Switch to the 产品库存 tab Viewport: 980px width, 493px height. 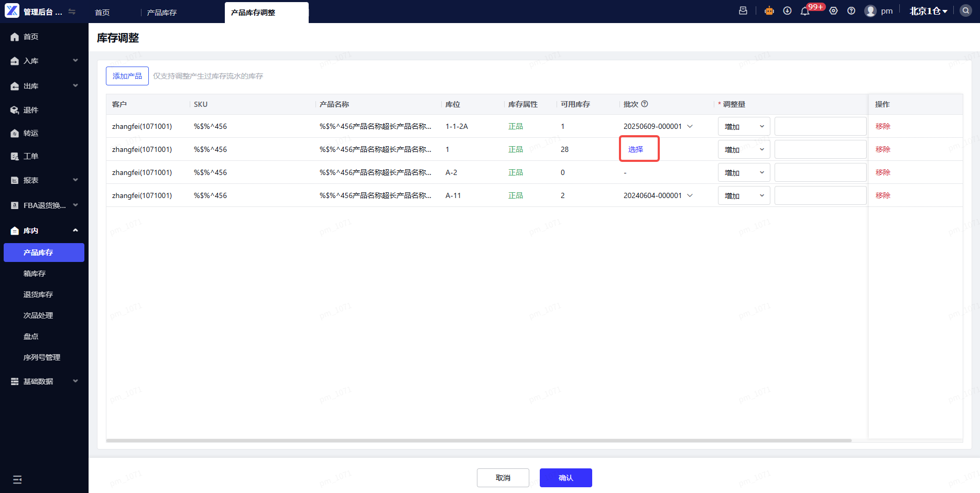coord(162,13)
